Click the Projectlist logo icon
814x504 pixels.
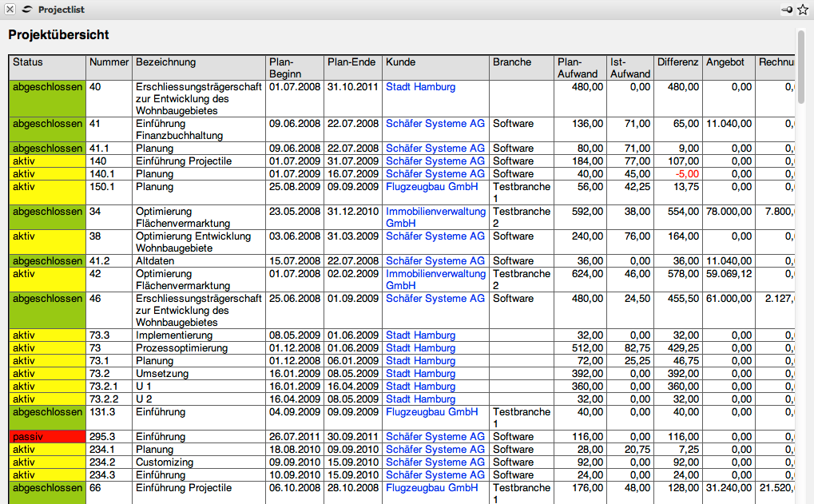27,10
